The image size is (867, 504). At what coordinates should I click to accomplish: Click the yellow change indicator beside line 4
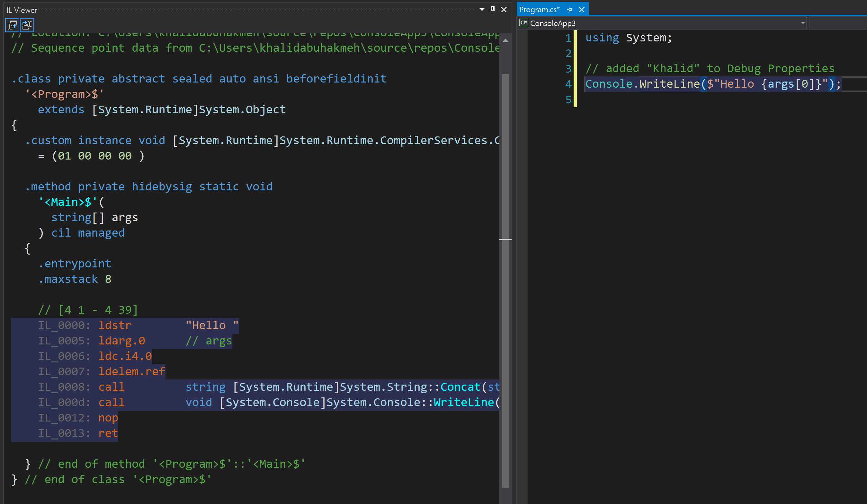[x=575, y=83]
